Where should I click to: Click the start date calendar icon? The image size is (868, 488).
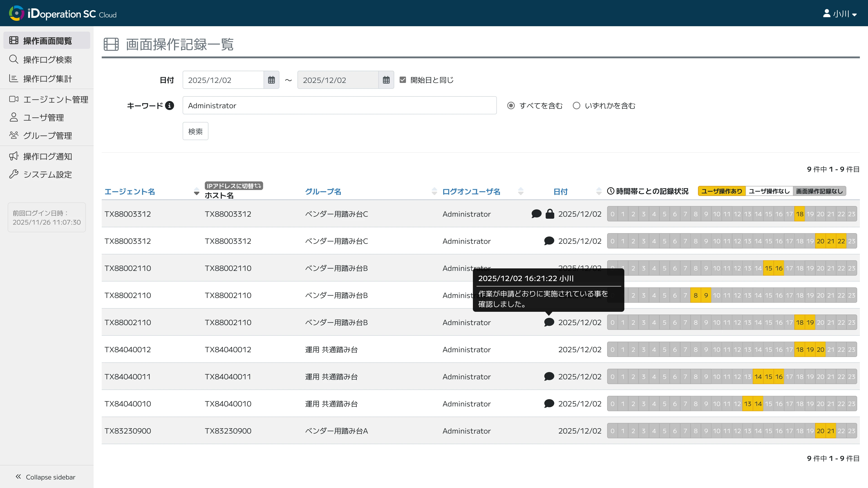pos(271,80)
